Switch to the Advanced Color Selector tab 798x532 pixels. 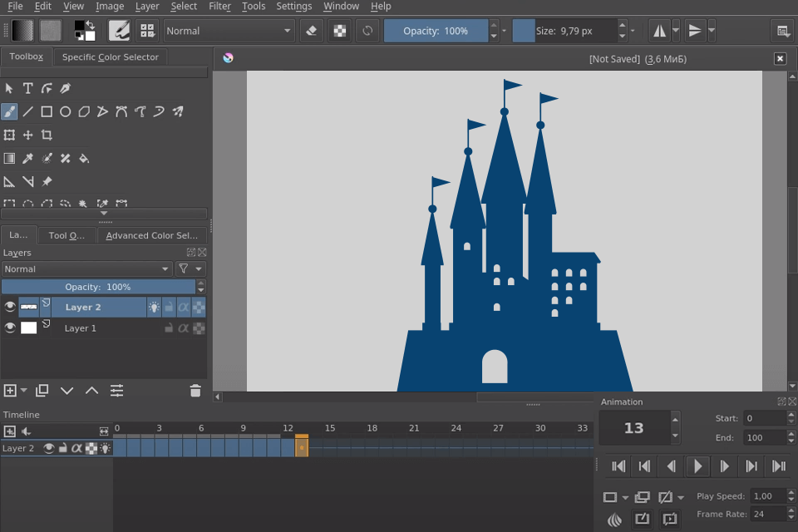point(153,235)
